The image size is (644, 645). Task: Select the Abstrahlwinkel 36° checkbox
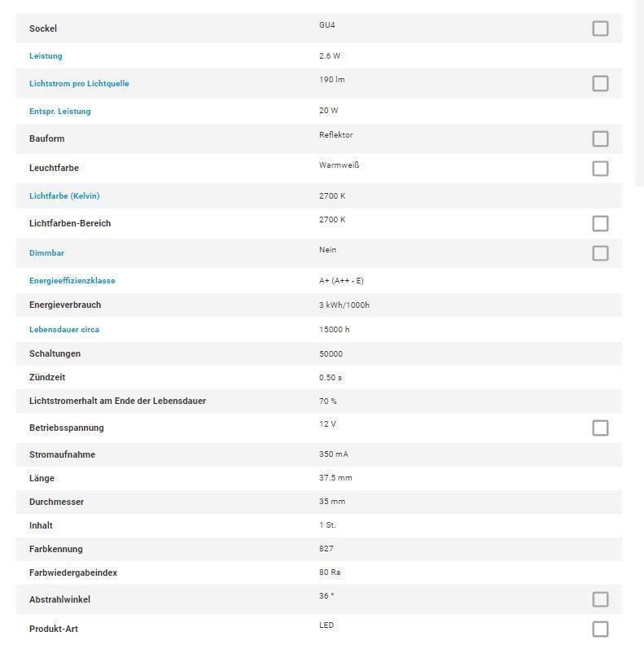click(600, 599)
